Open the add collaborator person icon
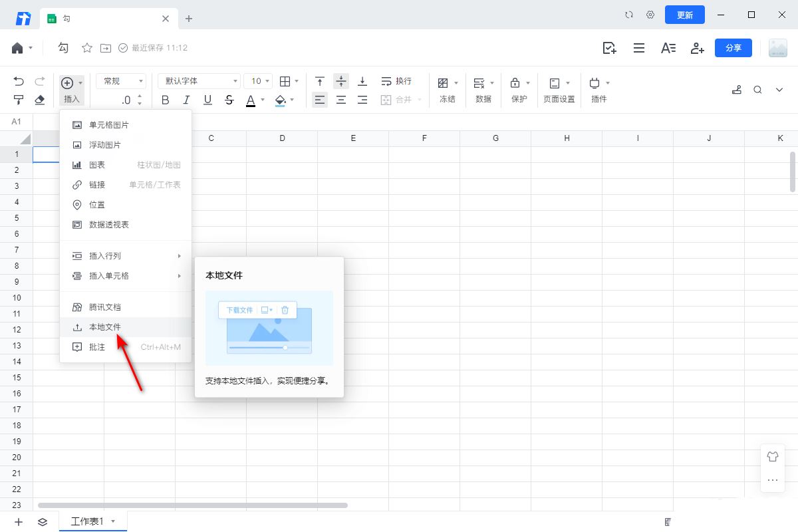The width and height of the screenshot is (798, 532). click(x=697, y=48)
